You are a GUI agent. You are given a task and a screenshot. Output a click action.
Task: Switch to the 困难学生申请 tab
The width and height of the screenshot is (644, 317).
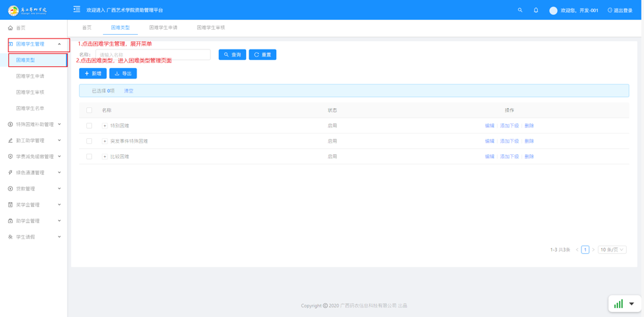tap(163, 28)
